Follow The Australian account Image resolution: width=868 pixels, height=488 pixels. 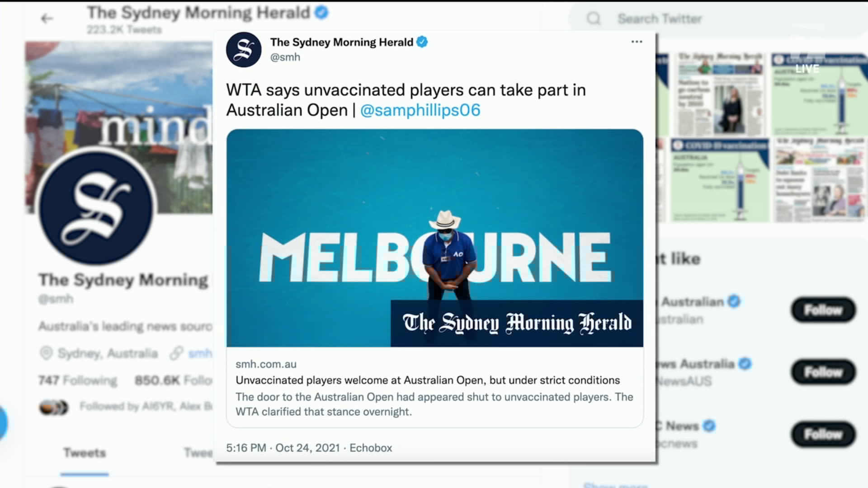[x=823, y=310]
